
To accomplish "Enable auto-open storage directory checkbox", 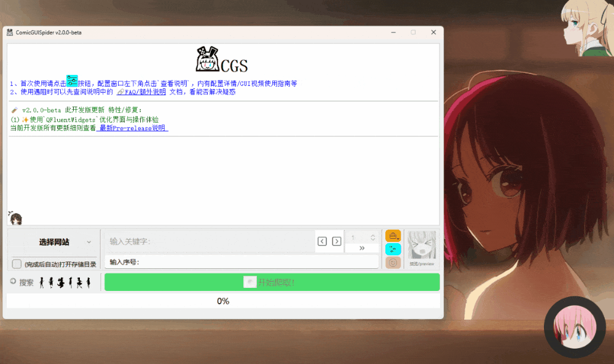I will 17,264.
